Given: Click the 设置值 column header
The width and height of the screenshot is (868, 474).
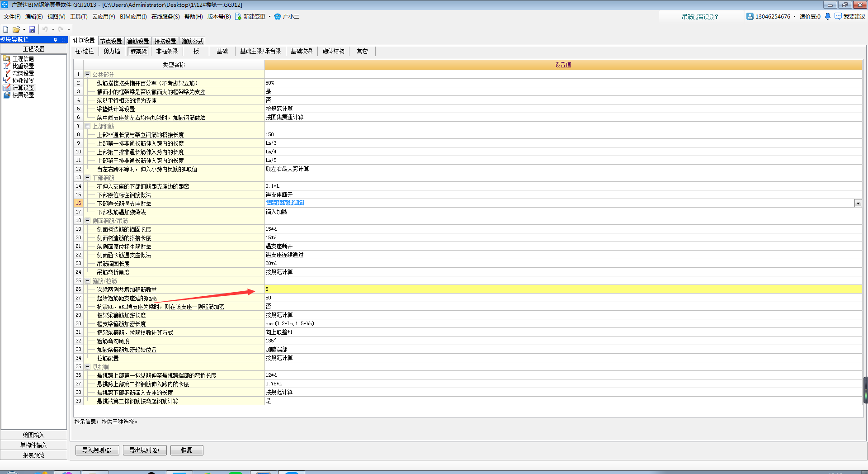Looking at the screenshot, I should [x=563, y=65].
